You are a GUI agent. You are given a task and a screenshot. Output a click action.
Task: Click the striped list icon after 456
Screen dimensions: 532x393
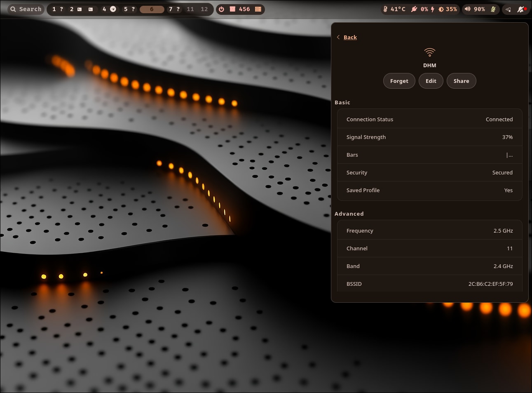pyautogui.click(x=258, y=9)
